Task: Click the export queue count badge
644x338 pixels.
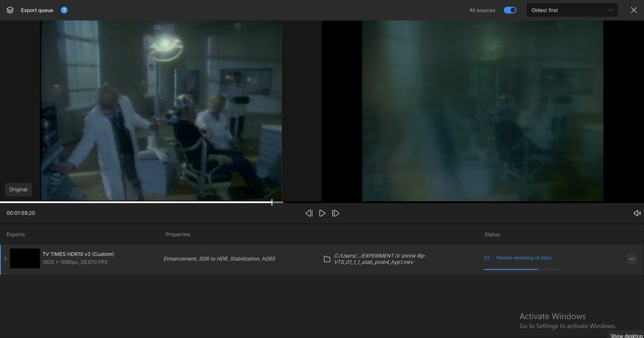Action: pos(64,10)
